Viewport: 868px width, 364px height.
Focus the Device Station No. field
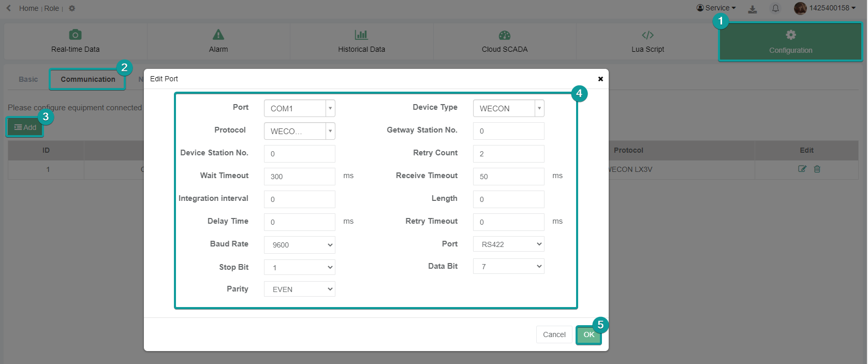point(300,154)
